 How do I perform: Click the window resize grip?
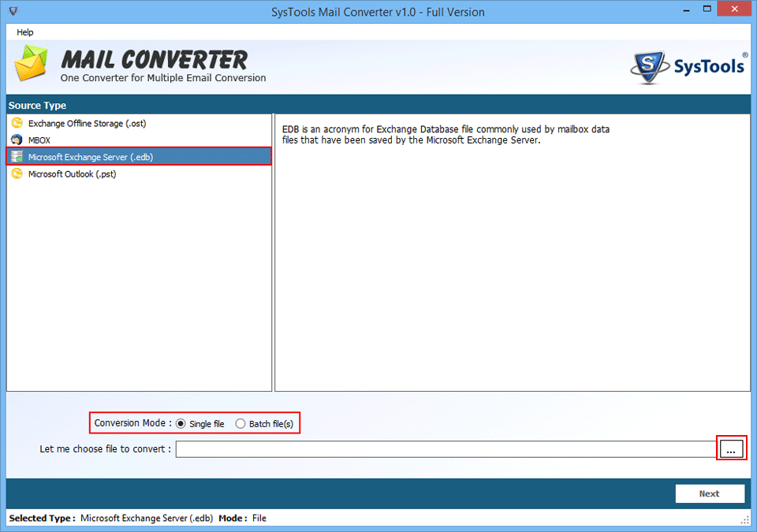point(745,520)
